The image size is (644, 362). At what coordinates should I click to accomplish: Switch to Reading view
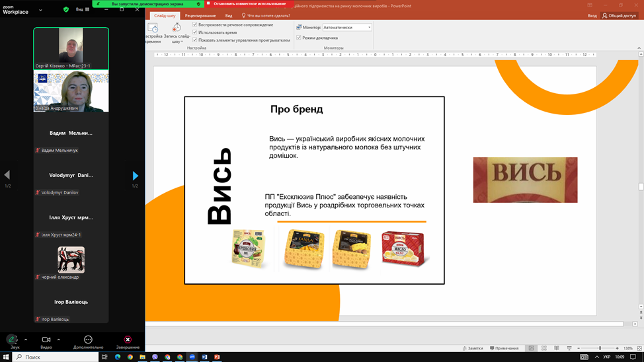pos(557,348)
